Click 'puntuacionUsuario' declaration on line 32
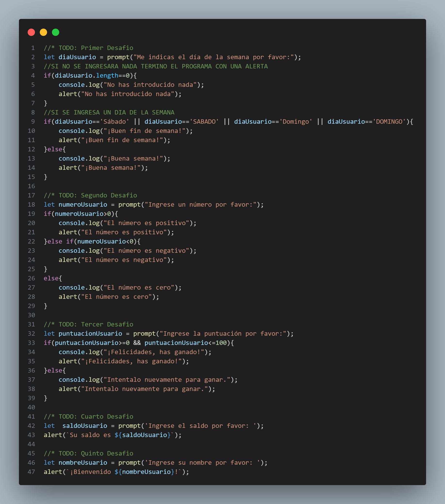Screen dimensions: 445x504 pyautogui.click(x=90, y=334)
